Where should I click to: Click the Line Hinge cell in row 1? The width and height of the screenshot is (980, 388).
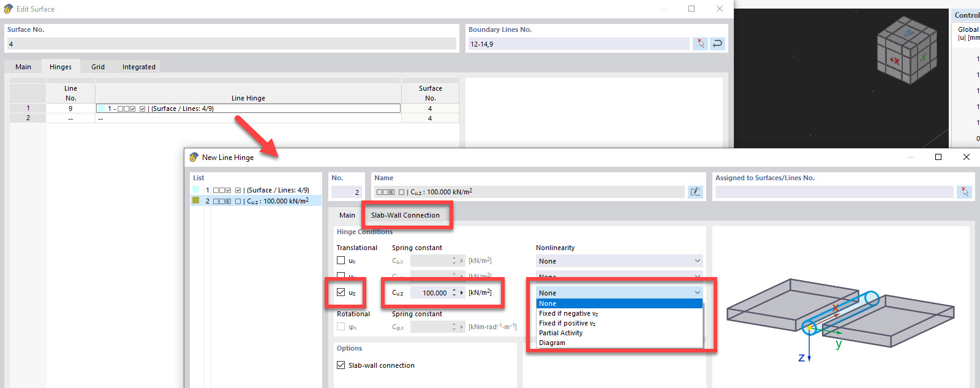click(x=248, y=108)
